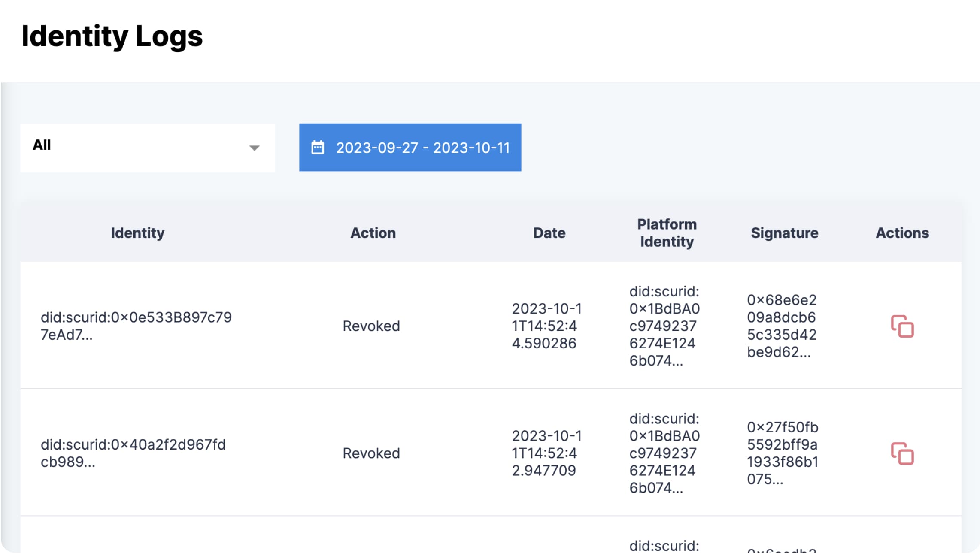Click Revoked status in the 0x40a2f2 row
Screen dimensions: 980x553
371,453
